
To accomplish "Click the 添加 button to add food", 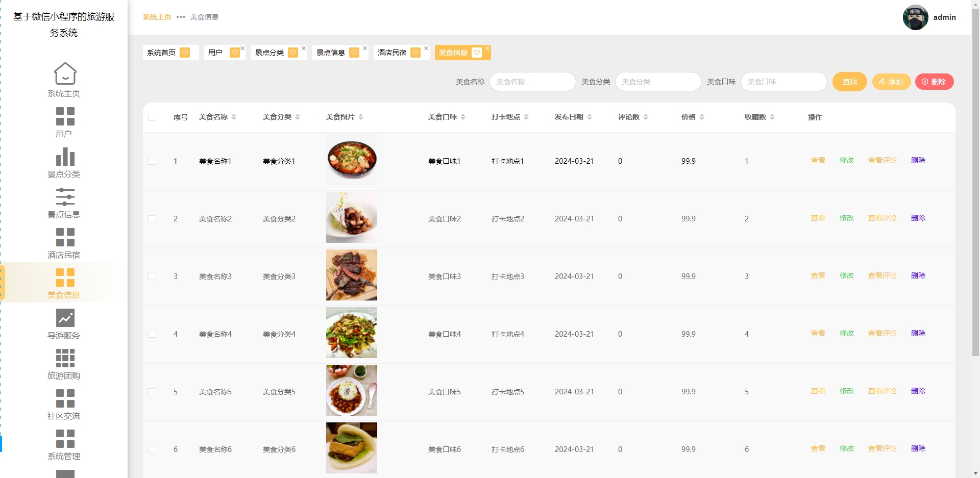I will pyautogui.click(x=891, y=82).
